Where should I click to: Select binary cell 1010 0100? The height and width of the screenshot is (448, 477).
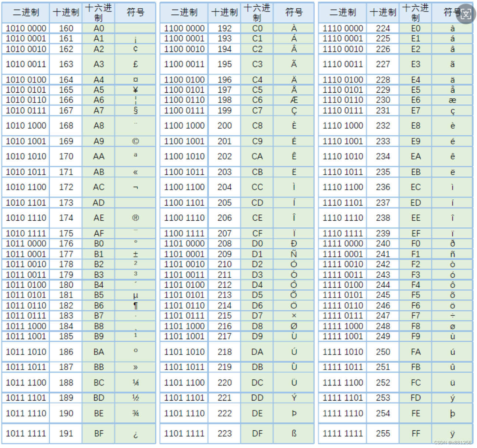click(x=26, y=80)
